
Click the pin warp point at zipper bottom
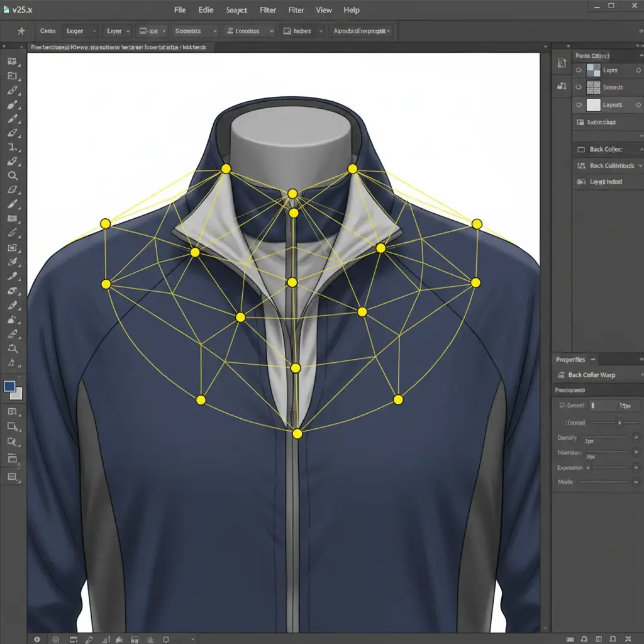point(297,434)
